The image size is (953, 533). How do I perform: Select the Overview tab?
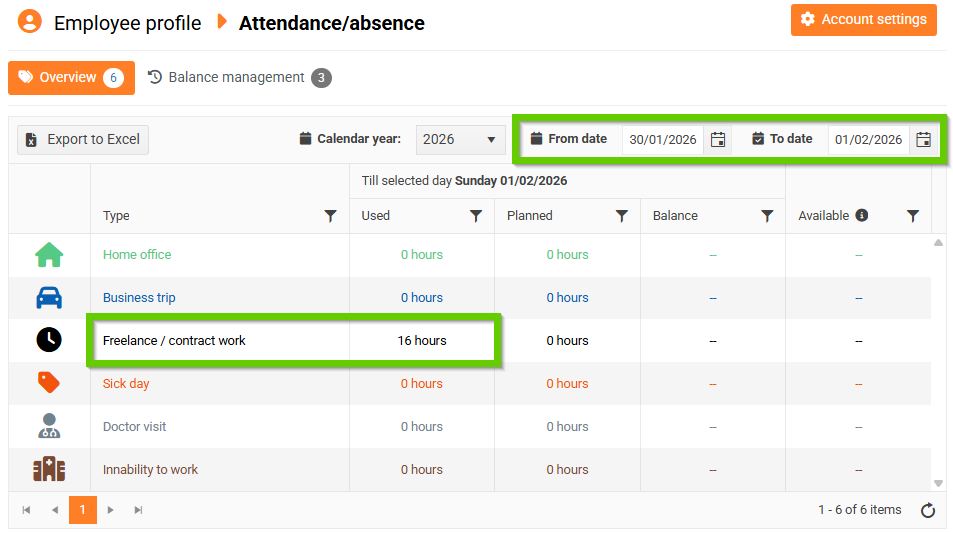pyautogui.click(x=70, y=78)
